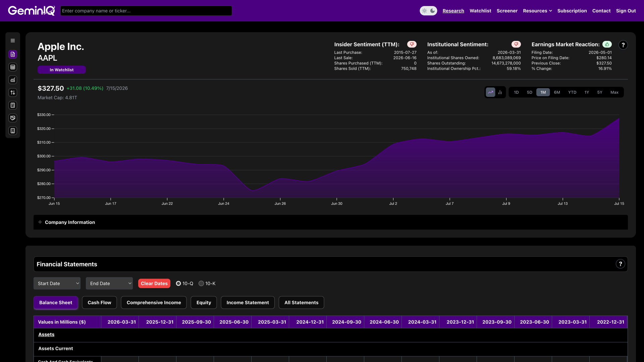Click the GeminIQ logo

[x=32, y=11]
